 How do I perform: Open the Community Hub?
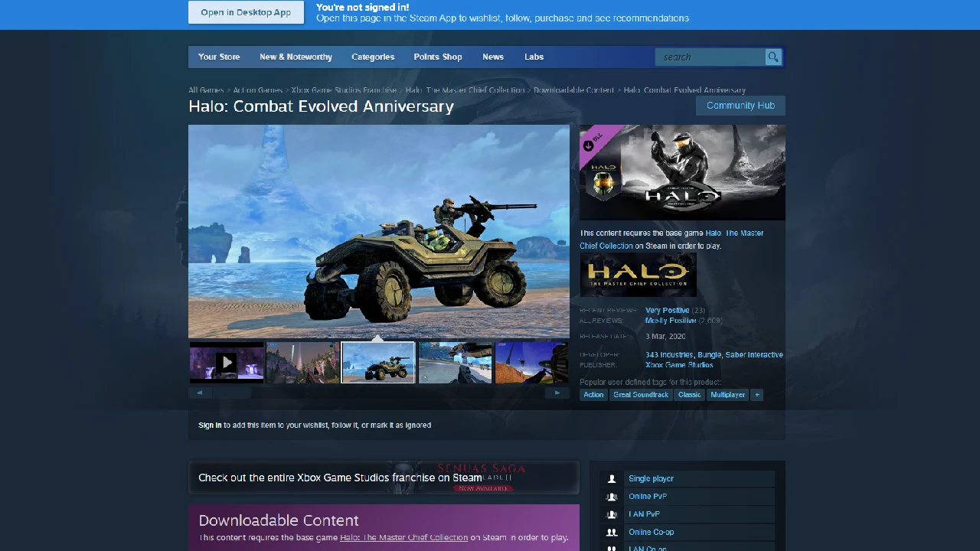[740, 106]
